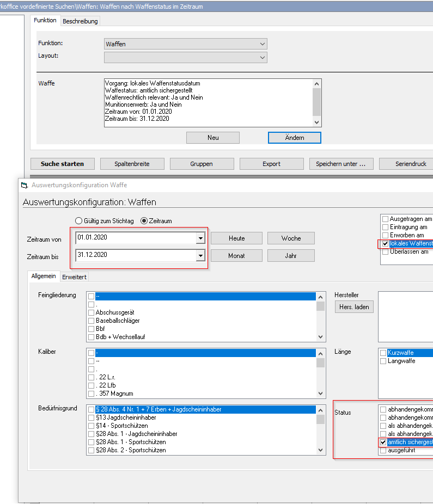
Task: Click the Auswertungskonfiguration window title icon
Action: [24, 186]
